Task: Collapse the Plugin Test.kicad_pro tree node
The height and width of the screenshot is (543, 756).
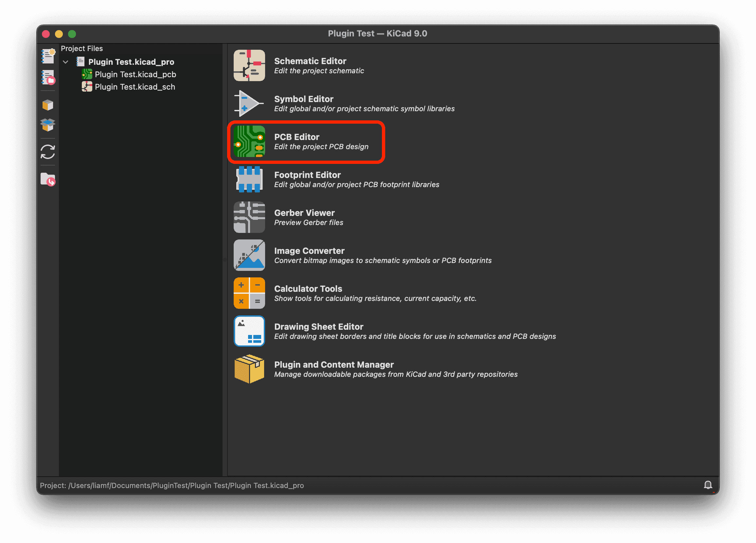Action: (66, 62)
